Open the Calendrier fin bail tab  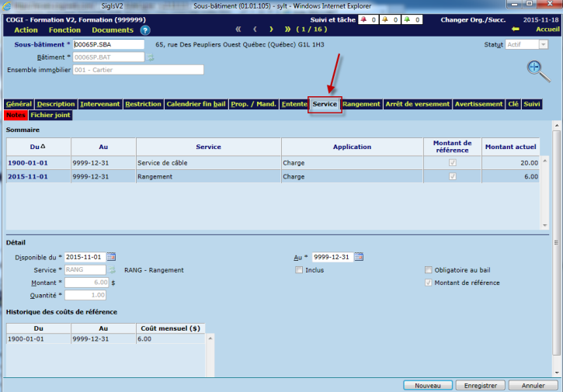[x=196, y=104]
